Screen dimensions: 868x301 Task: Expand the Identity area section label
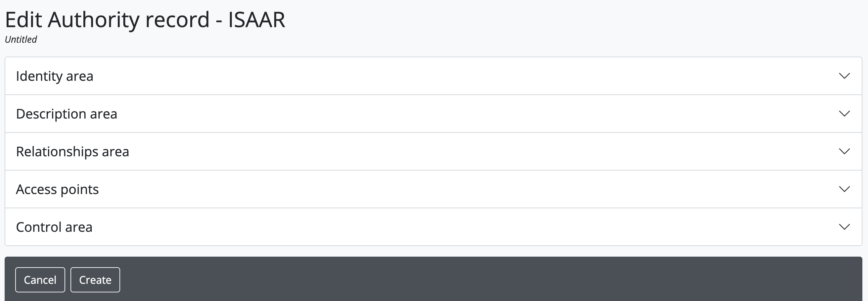[55, 76]
